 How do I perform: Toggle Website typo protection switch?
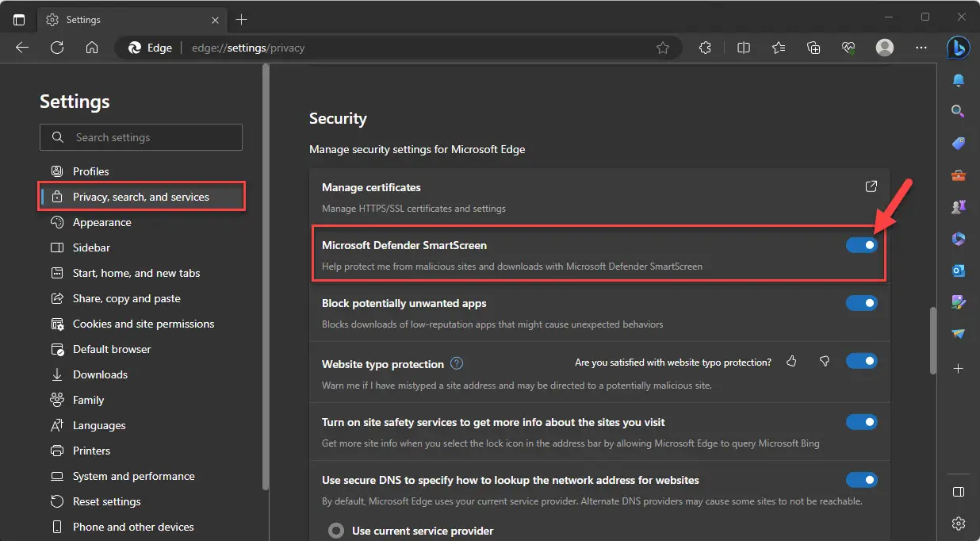tap(862, 361)
